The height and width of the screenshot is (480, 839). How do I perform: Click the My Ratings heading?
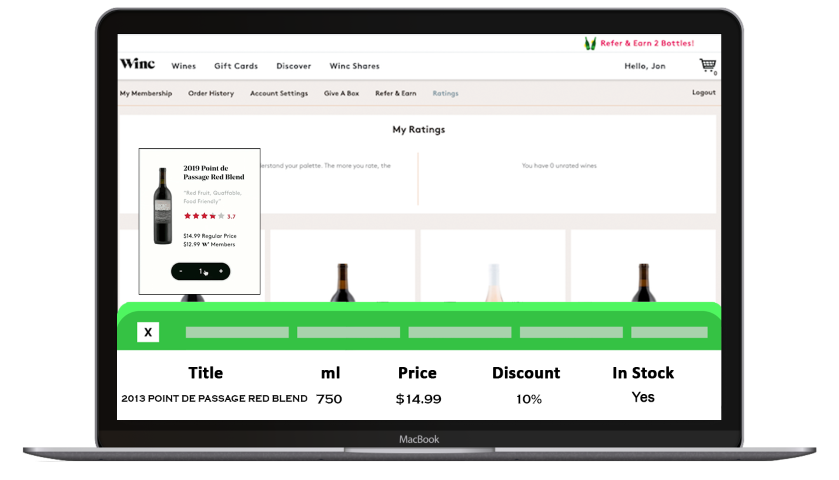tap(418, 129)
